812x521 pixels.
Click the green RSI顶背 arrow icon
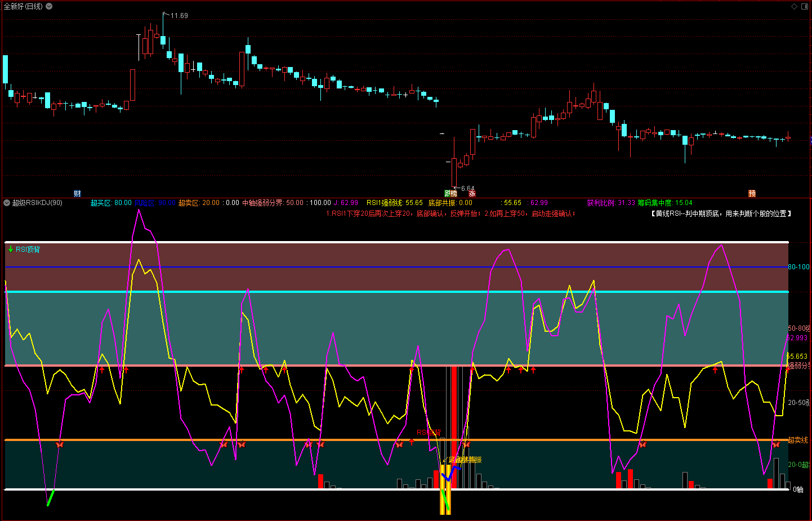click(10, 249)
